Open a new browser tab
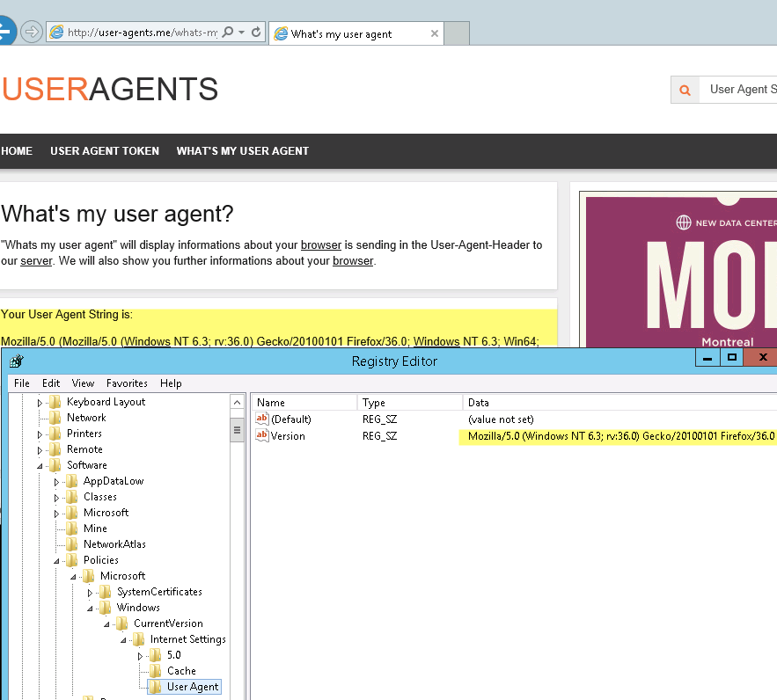Screen dimensions: 777x700 coord(457,33)
